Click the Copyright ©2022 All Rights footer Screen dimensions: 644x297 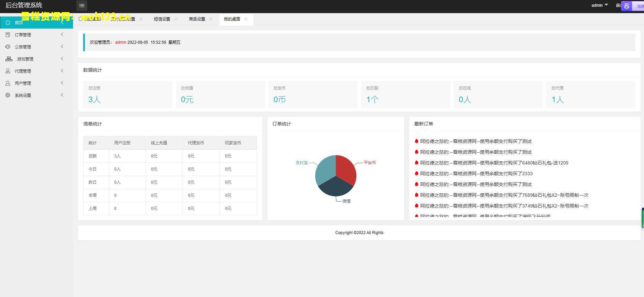tap(359, 233)
